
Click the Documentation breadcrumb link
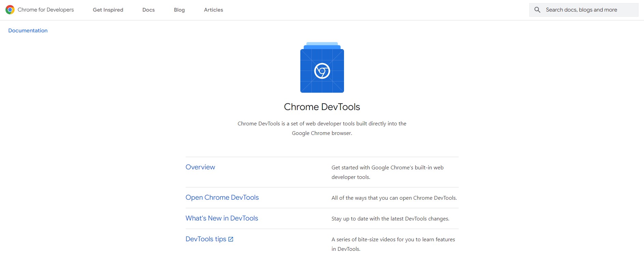point(28,31)
